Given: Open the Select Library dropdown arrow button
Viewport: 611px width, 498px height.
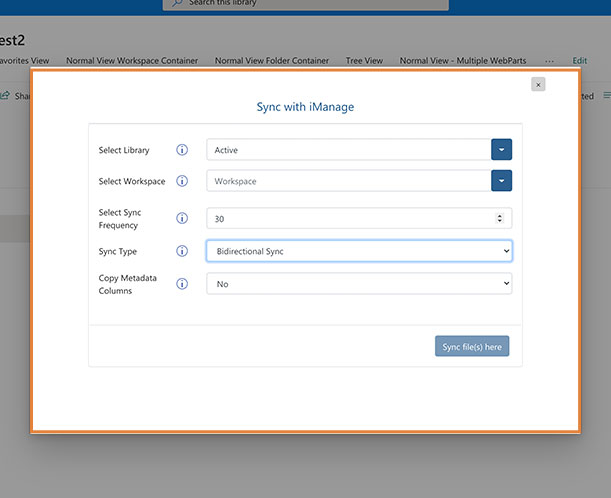Looking at the screenshot, I should (x=502, y=150).
